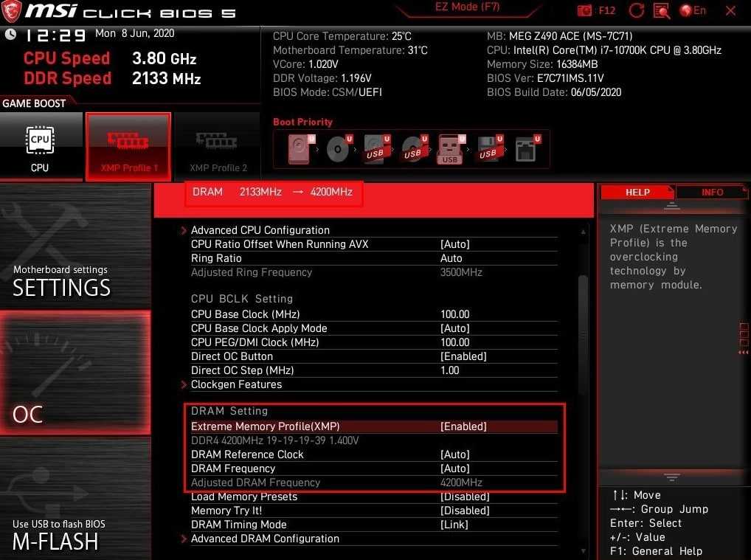Click the settings list vertical scrollbar
Viewport: 751px width, 560px height.
coord(583,335)
